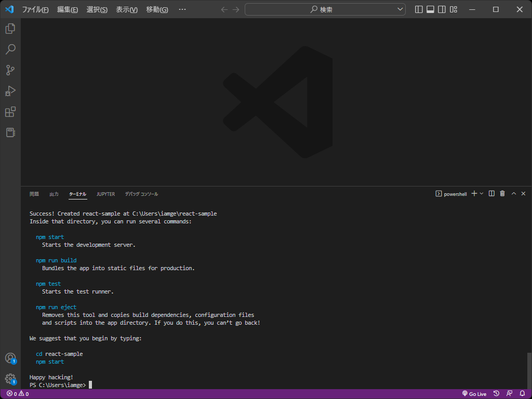The width and height of the screenshot is (532, 399).
Task: Click the 'npm run eject' terminal line
Action: 56,307
